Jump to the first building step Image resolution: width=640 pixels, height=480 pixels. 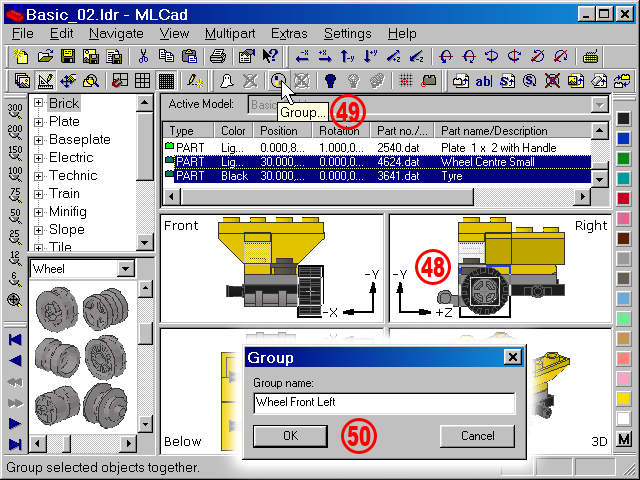tap(15, 340)
